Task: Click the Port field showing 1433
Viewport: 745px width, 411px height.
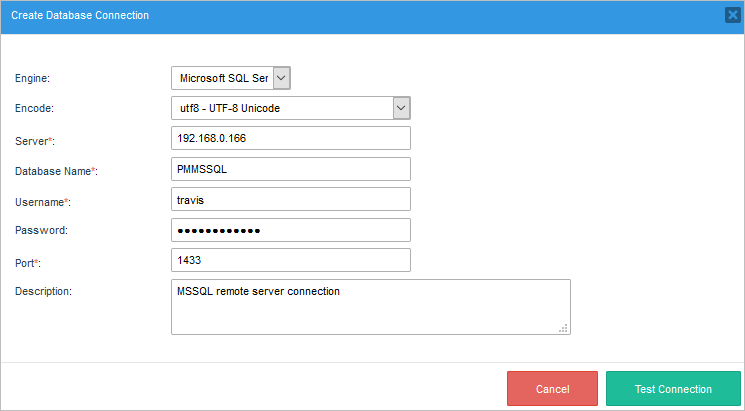Action: pos(291,260)
